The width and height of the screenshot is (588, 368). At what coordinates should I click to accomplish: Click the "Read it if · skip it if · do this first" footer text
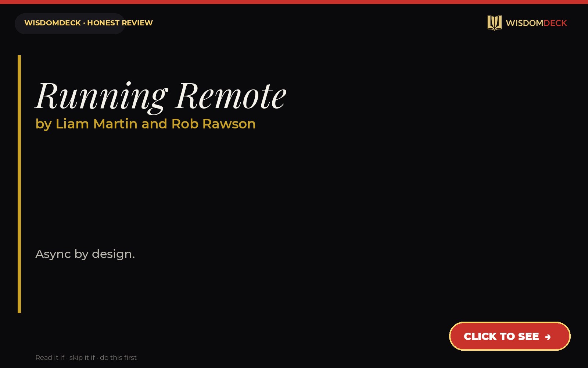pyautogui.click(x=86, y=358)
